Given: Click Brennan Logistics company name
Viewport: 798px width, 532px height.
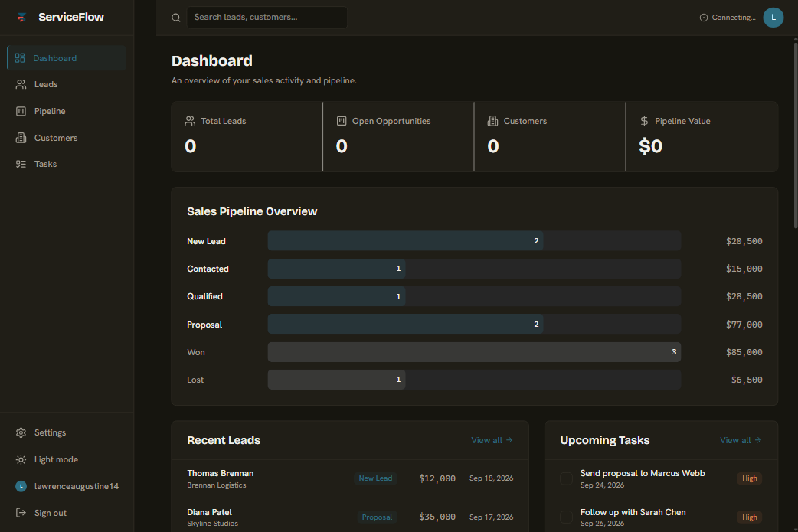Looking at the screenshot, I should 216,485.
